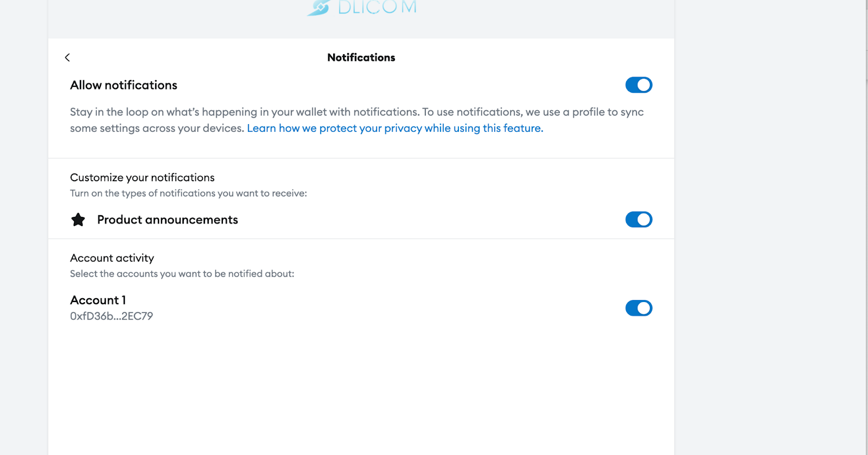Click the Account activity heading

point(112,258)
